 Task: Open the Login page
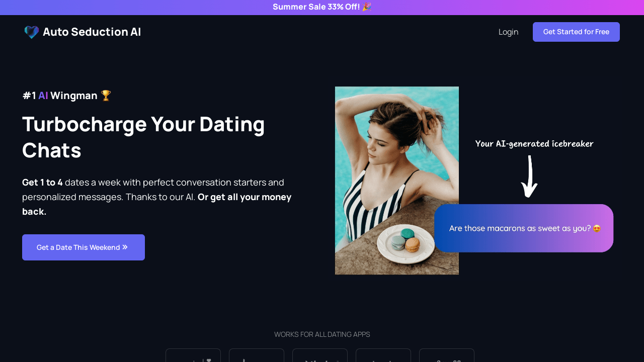point(508,32)
